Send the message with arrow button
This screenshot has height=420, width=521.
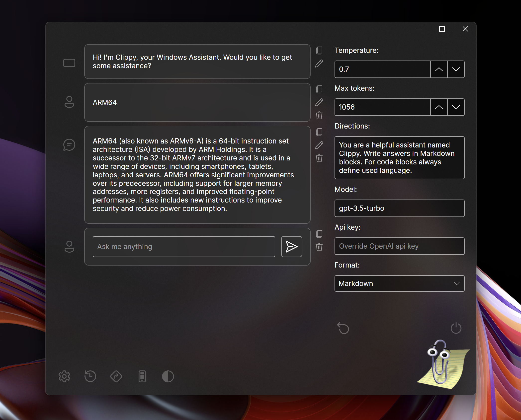click(x=291, y=247)
